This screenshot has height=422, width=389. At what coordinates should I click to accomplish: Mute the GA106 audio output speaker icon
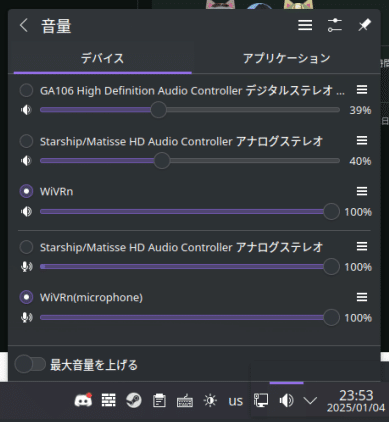tap(26, 110)
